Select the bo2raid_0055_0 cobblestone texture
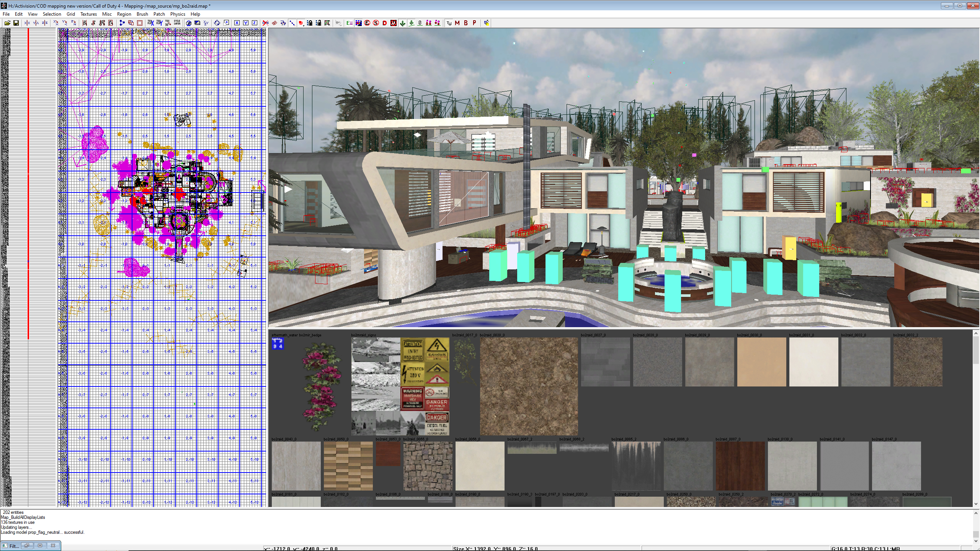 coord(428,466)
